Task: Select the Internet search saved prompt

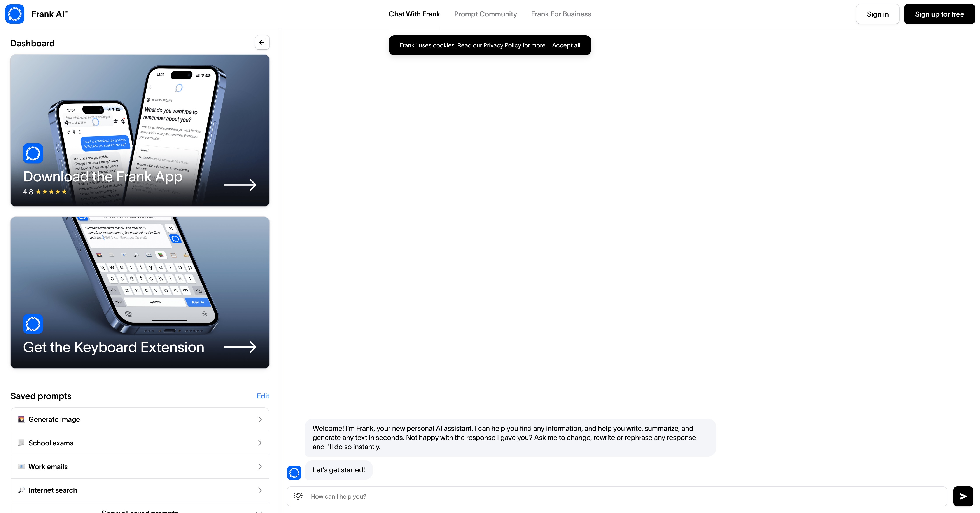Action: 140,490
